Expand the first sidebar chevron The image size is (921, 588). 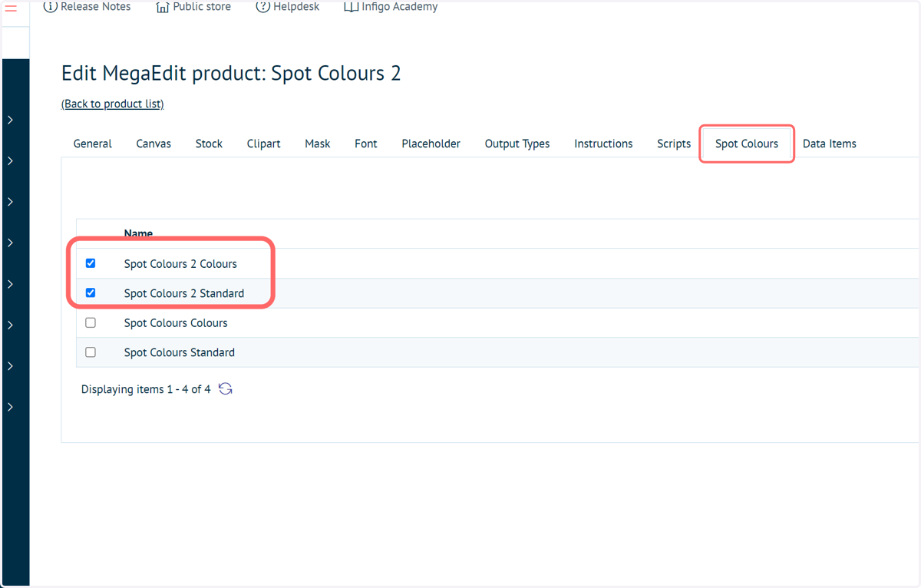[x=10, y=120]
